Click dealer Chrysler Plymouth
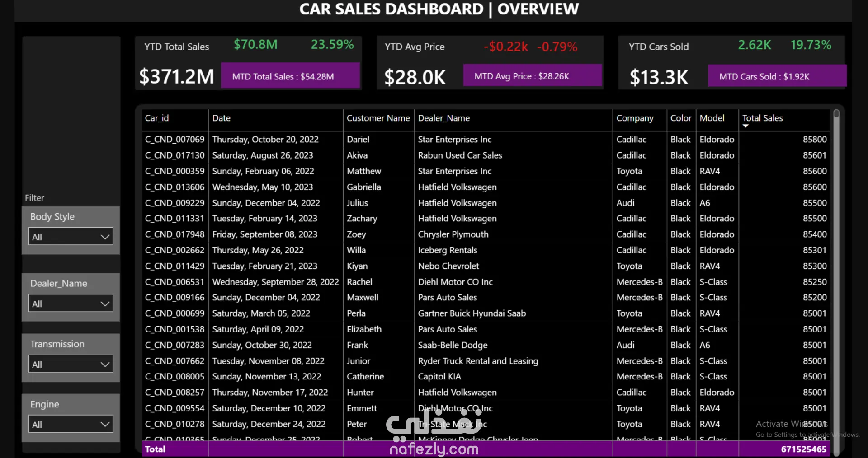Image resolution: width=868 pixels, height=458 pixels. (x=453, y=234)
